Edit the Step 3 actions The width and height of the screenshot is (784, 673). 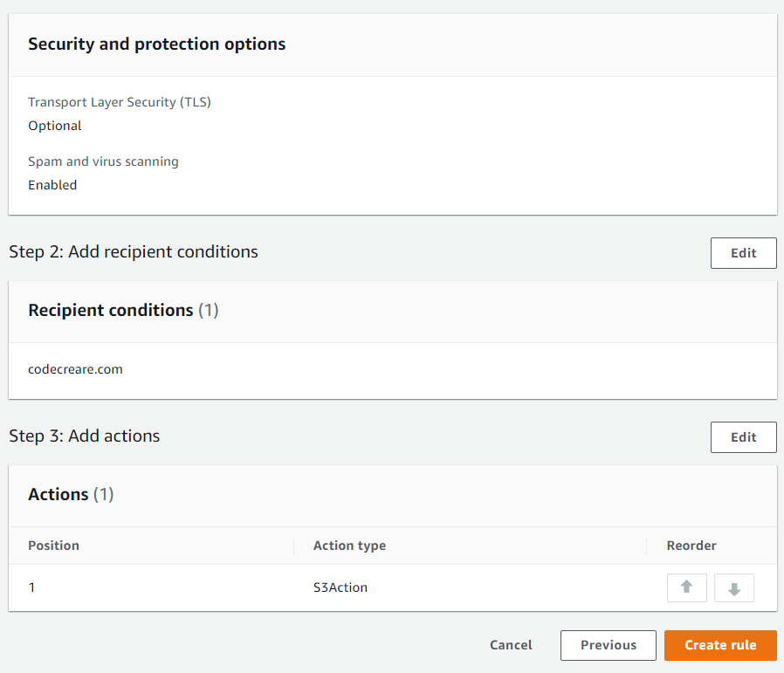tap(743, 437)
